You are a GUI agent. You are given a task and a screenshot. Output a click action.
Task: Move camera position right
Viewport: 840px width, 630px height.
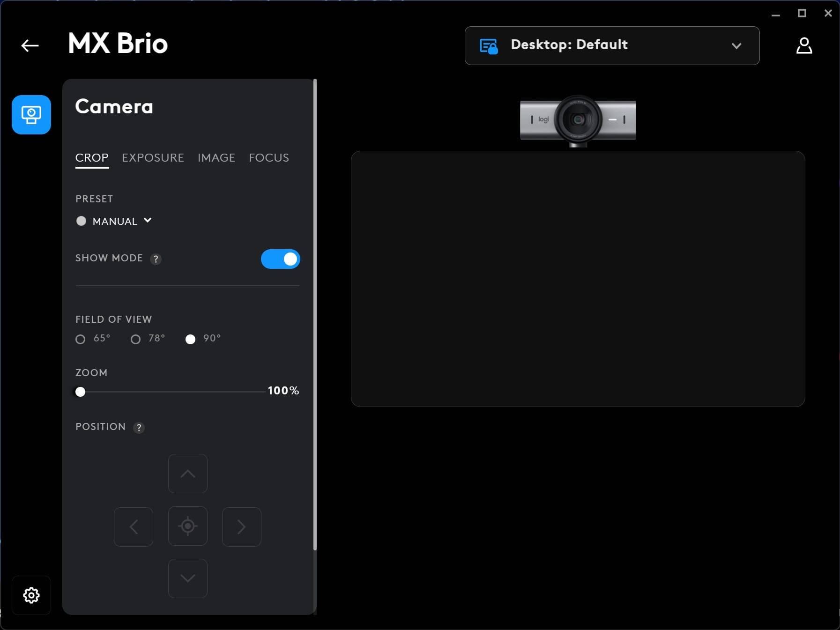[242, 527]
